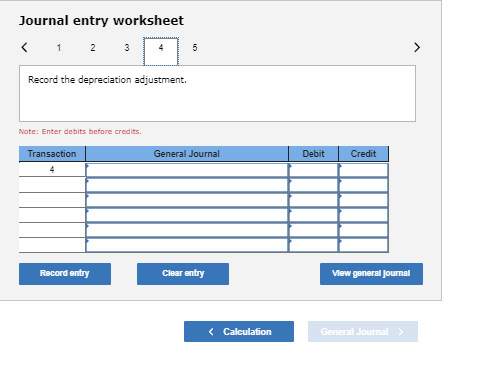
Task: Click the sixth row Debit cell
Action: tap(313, 245)
